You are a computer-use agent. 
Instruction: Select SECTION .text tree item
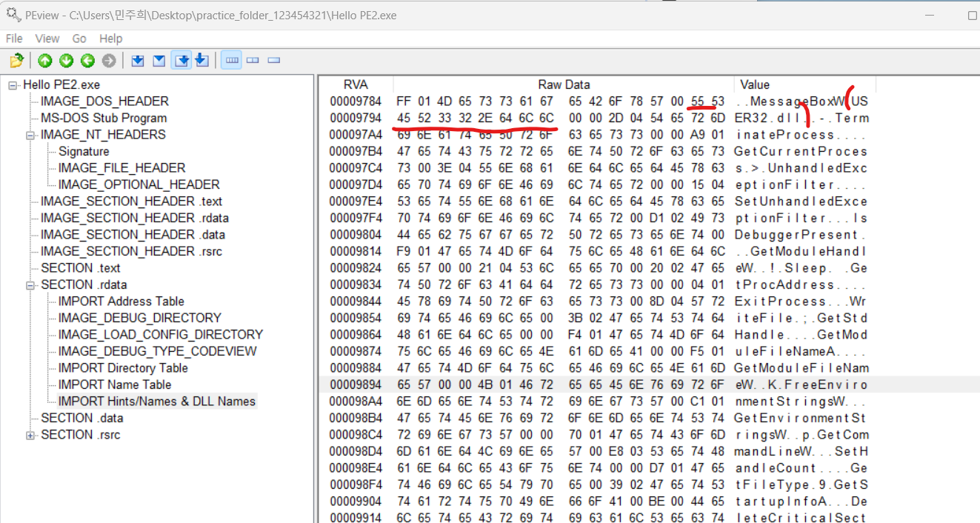pyautogui.click(x=80, y=267)
